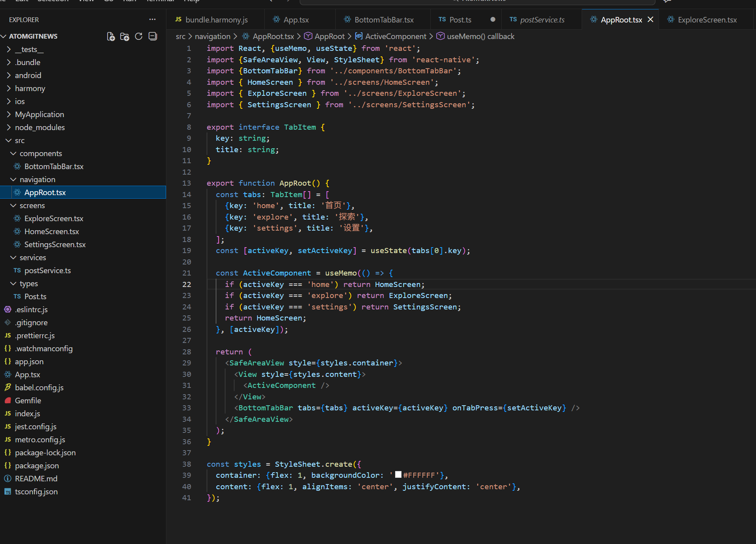Refresh the Explorer file tree

pyautogui.click(x=138, y=36)
